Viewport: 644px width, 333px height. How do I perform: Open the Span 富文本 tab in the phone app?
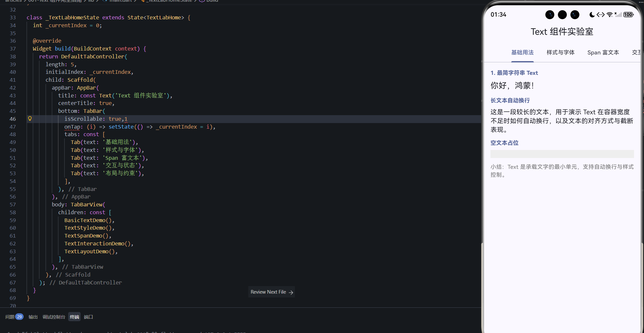pyautogui.click(x=603, y=52)
